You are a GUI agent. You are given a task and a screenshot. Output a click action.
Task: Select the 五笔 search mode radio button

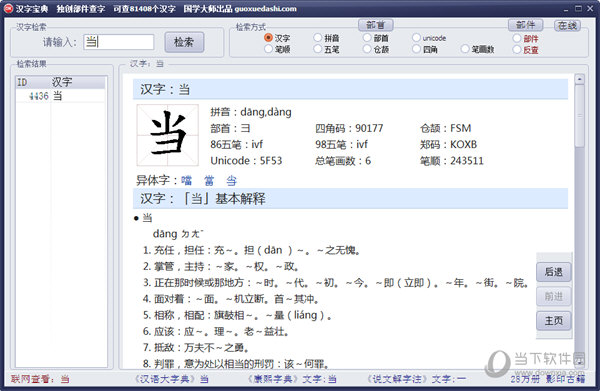click(x=318, y=49)
